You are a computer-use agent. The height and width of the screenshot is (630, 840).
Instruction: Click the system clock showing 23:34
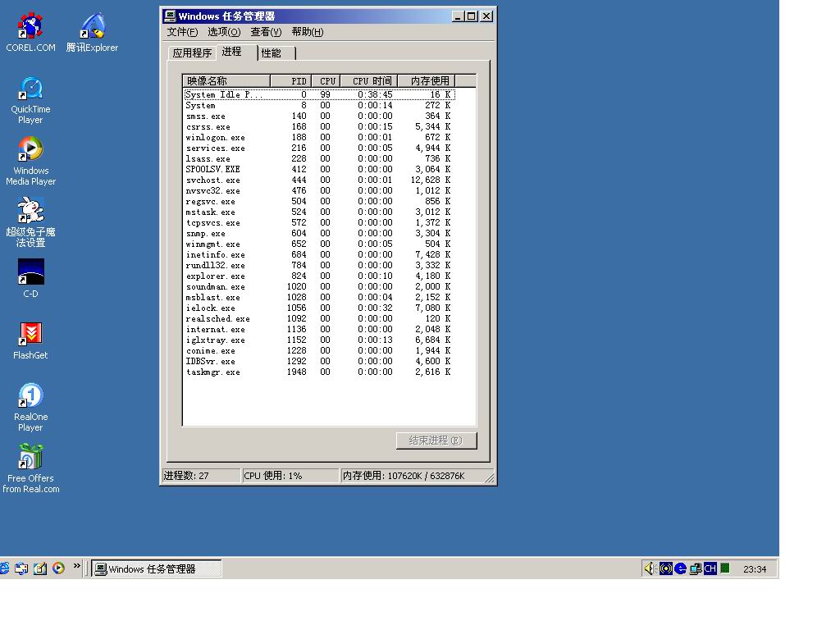click(755, 569)
